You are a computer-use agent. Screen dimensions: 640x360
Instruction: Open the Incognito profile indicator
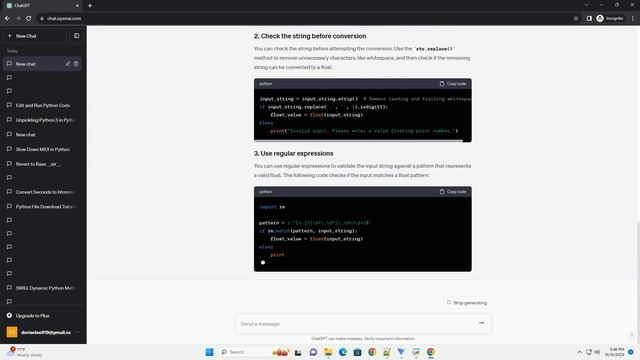click(x=610, y=18)
